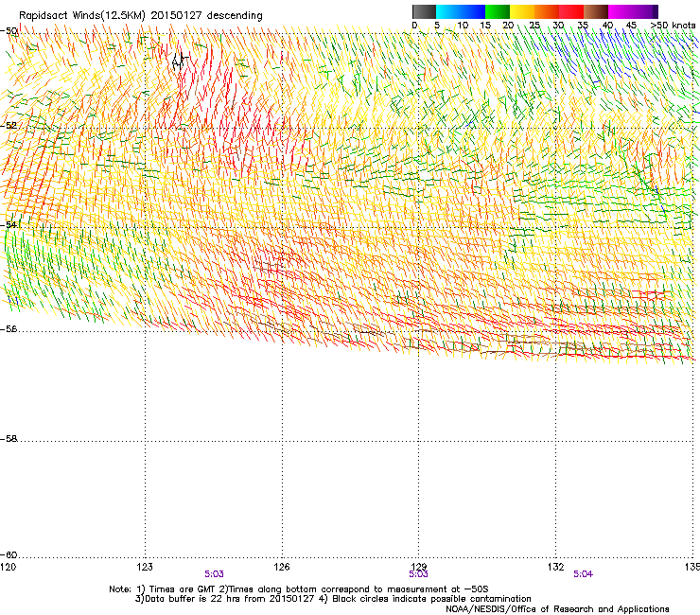This screenshot has width=700, height=615.
Task: Click the purple 5:04 time label
Action: point(583,574)
